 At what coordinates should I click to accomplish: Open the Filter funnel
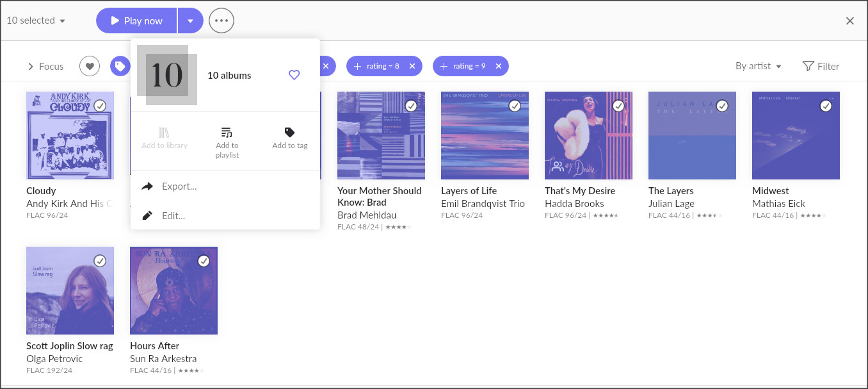820,66
